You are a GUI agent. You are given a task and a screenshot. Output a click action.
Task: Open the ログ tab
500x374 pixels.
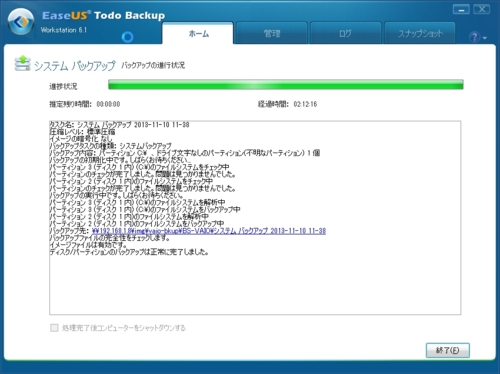pyautogui.click(x=345, y=33)
